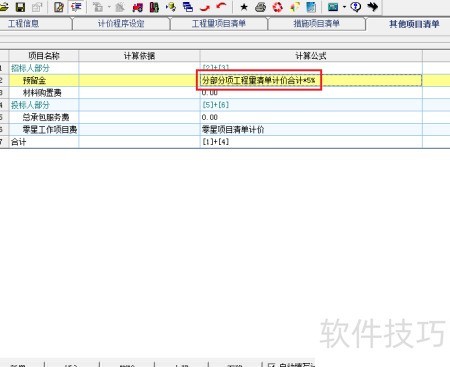450x367 pixels.
Task: Click the teal screen toolbar icon
Action: coord(333,7)
